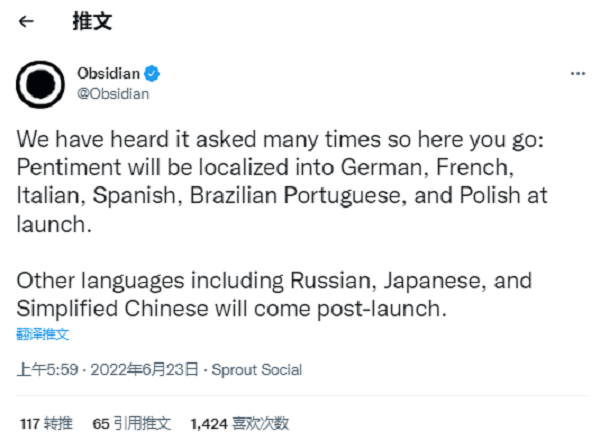Image resolution: width=600 pixels, height=441 pixels.
Task: Open the more options ellipsis menu
Action: coord(578,74)
